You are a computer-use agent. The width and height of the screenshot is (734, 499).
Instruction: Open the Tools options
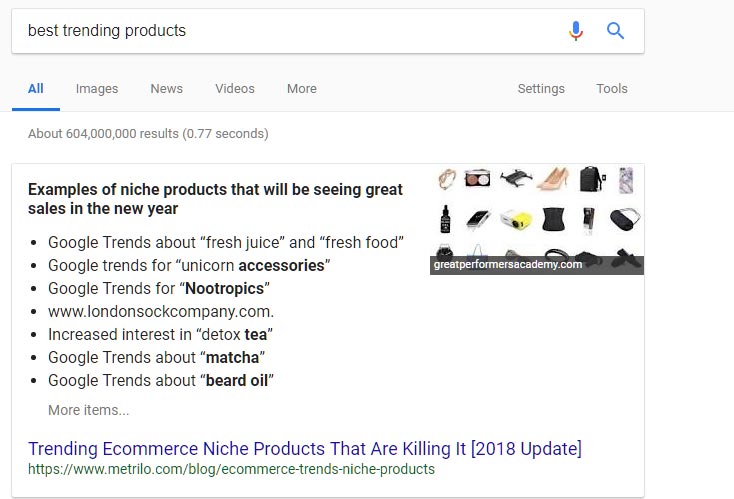click(x=612, y=89)
